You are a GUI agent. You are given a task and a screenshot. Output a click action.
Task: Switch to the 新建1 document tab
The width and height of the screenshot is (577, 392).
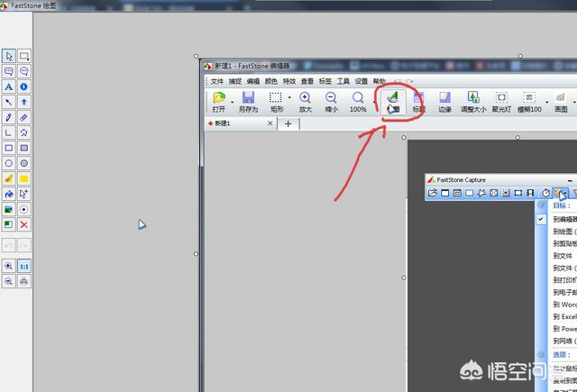point(221,123)
